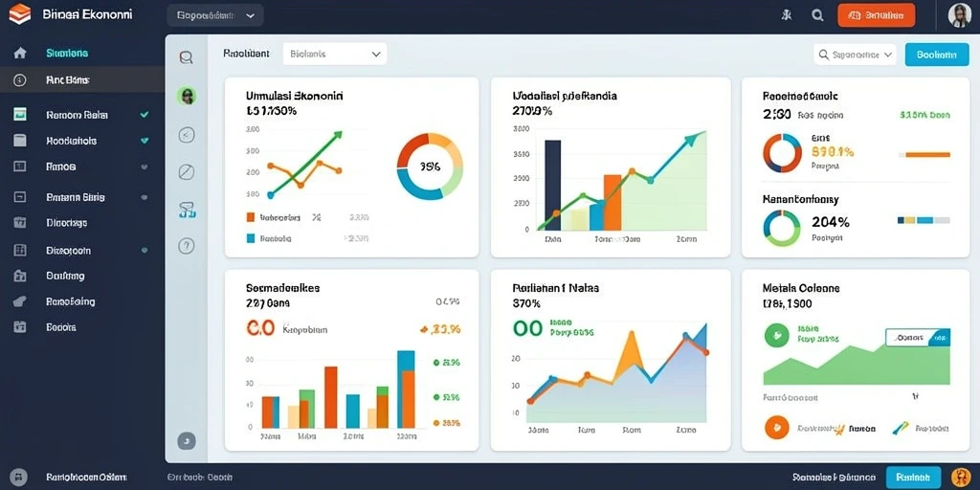The image size is (980, 490).
Task: Click the orange progress bar in the Resetned card
Action: [924, 154]
